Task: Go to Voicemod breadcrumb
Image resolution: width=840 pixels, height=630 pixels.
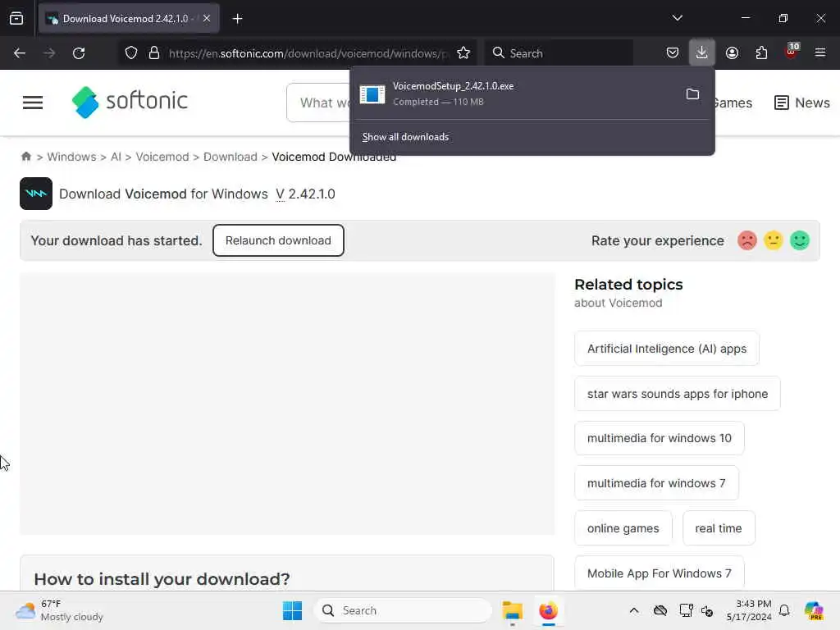Action: click(162, 157)
